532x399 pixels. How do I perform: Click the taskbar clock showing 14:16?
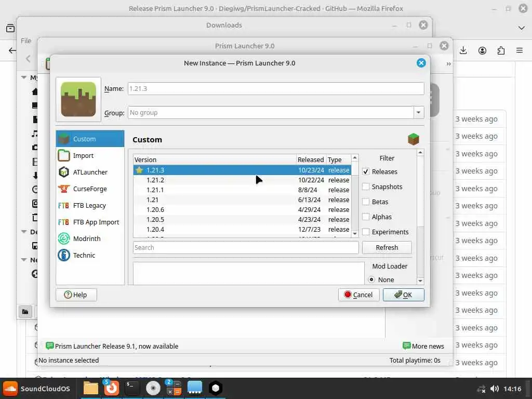[512, 389]
